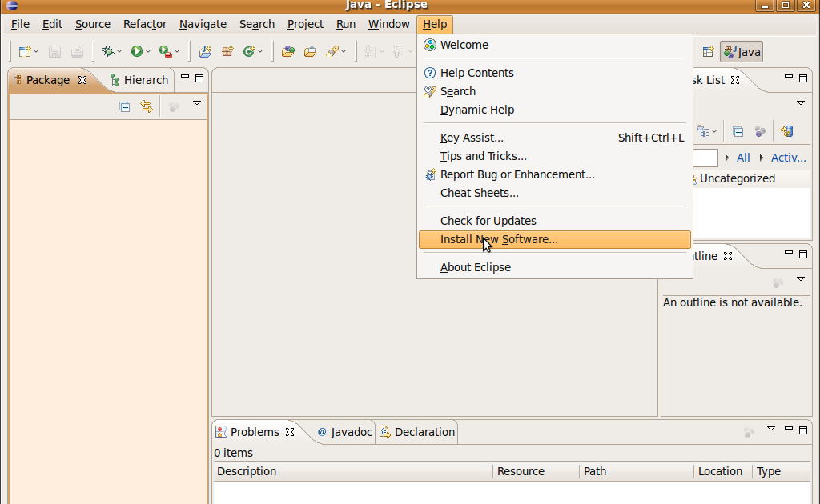
Task: Choose Search in the Help menu
Action: pyautogui.click(x=555, y=91)
